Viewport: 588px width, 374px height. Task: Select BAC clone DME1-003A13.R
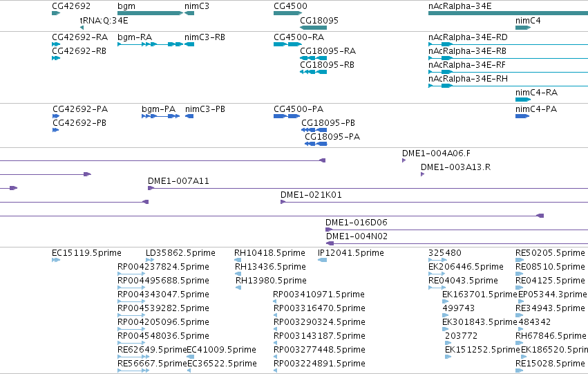pyautogui.click(x=455, y=167)
